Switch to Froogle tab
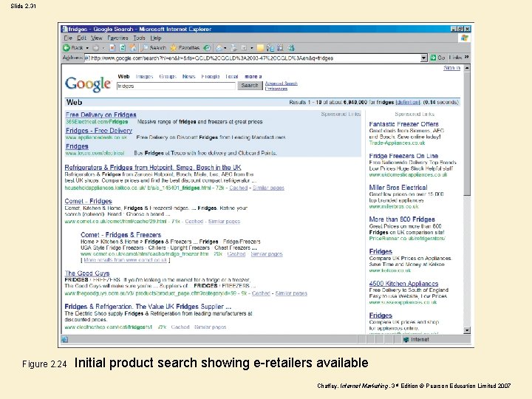Image resolution: width=532 pixels, height=399 pixels. point(211,77)
